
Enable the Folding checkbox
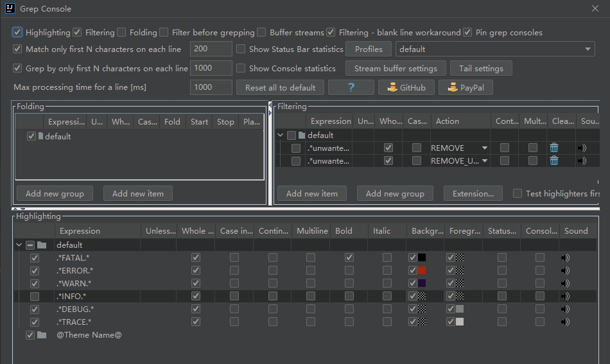(x=122, y=32)
